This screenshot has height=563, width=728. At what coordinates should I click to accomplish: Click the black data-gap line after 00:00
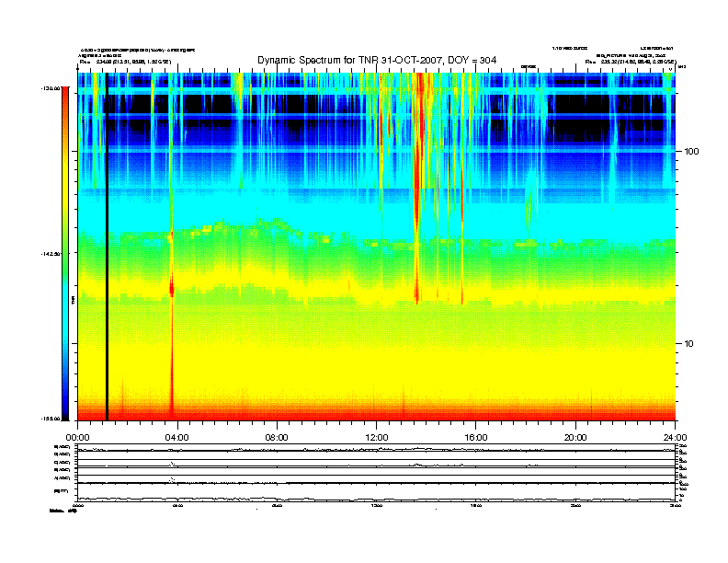click(x=107, y=247)
